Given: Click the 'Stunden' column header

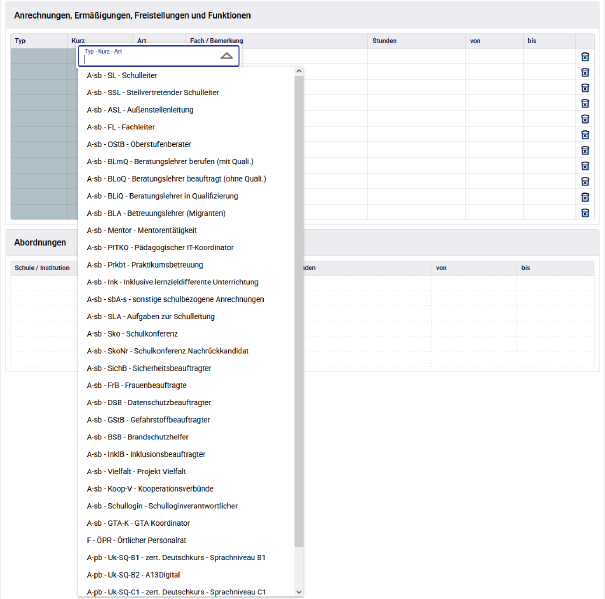Looking at the screenshot, I should [x=384, y=41].
